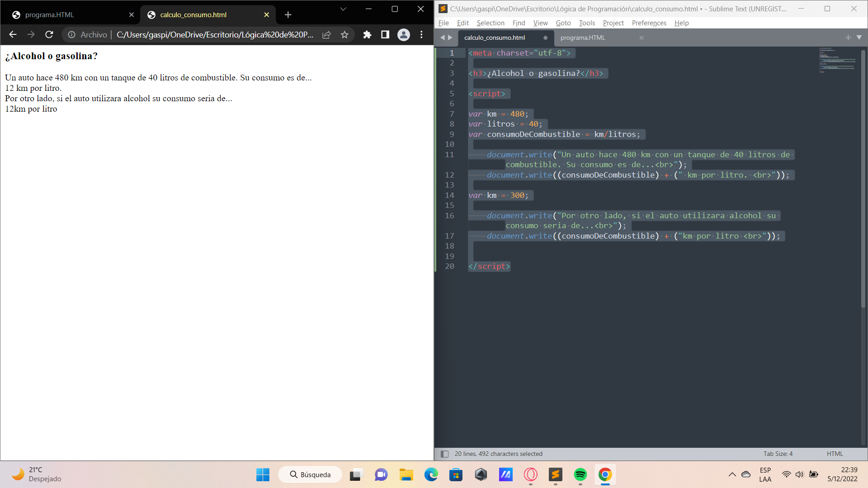This screenshot has width=868, height=488.
Task: Click HTML syntax selector in status bar
Action: coord(835,454)
